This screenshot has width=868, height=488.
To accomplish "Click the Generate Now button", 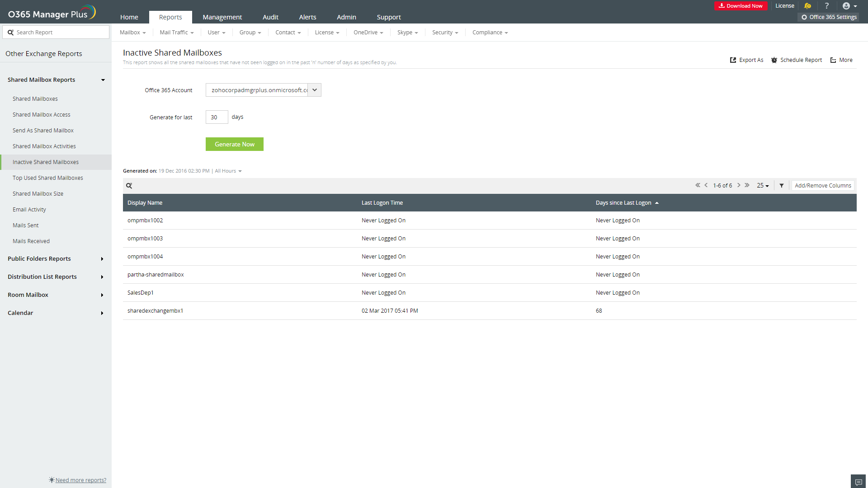I will 234,144.
